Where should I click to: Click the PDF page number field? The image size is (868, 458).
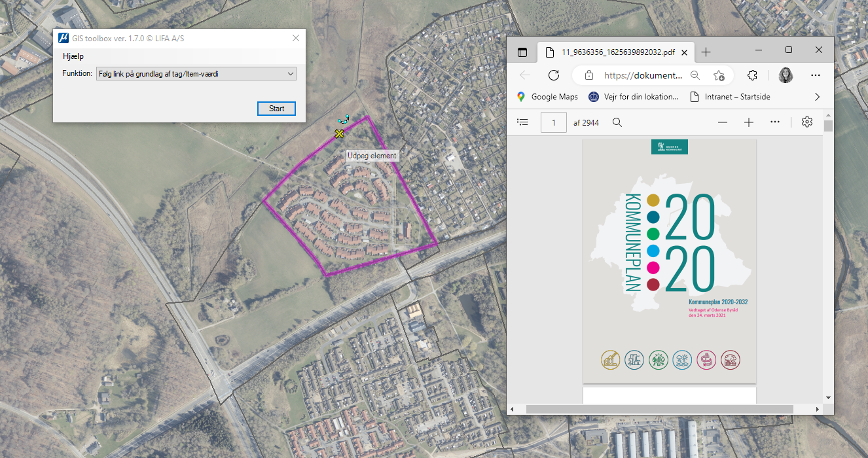pyautogui.click(x=554, y=122)
